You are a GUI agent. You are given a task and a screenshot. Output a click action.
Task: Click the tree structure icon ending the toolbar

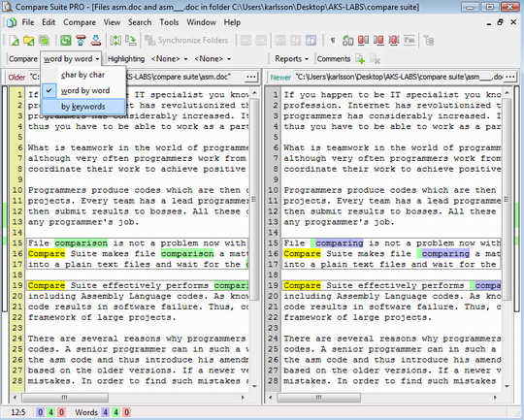429,41
